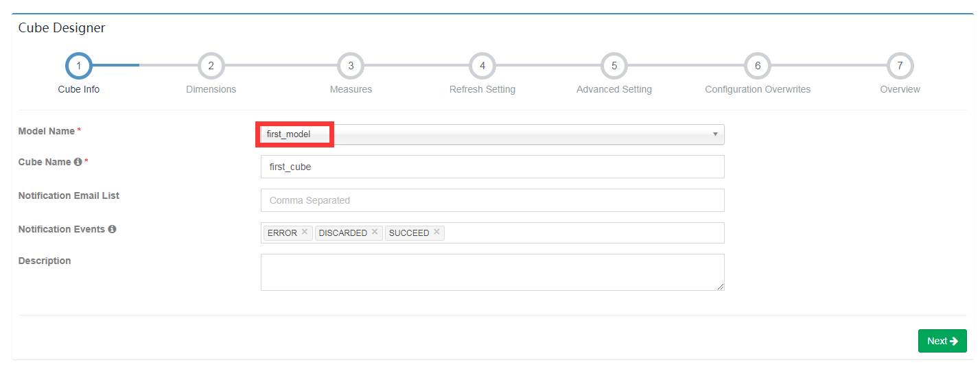Jump to step 7 Overview circle

900,66
